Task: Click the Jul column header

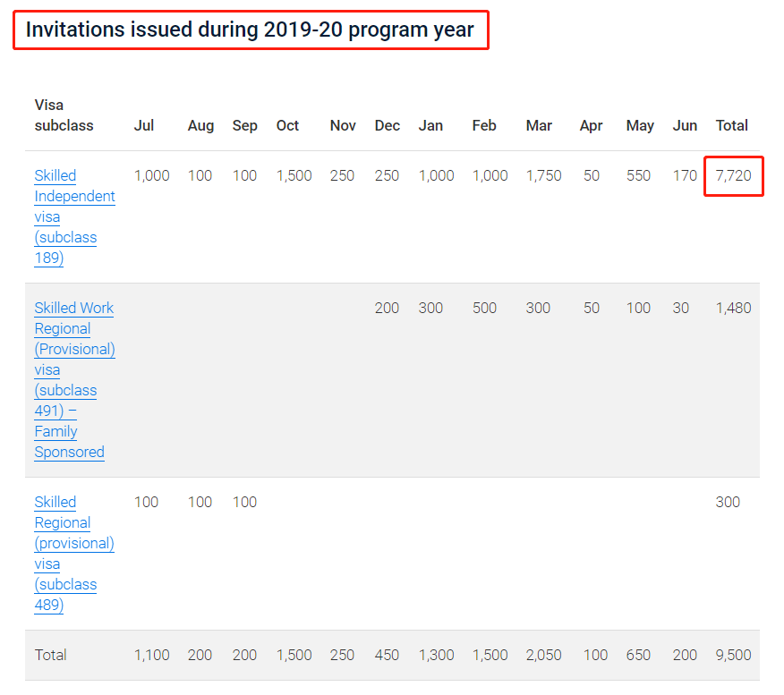Action: pyautogui.click(x=143, y=125)
